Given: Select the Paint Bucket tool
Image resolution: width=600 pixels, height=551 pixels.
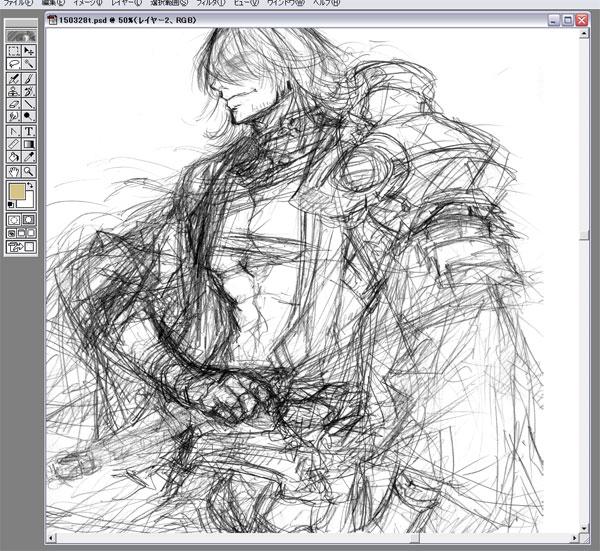Looking at the screenshot, I should click(14, 157).
